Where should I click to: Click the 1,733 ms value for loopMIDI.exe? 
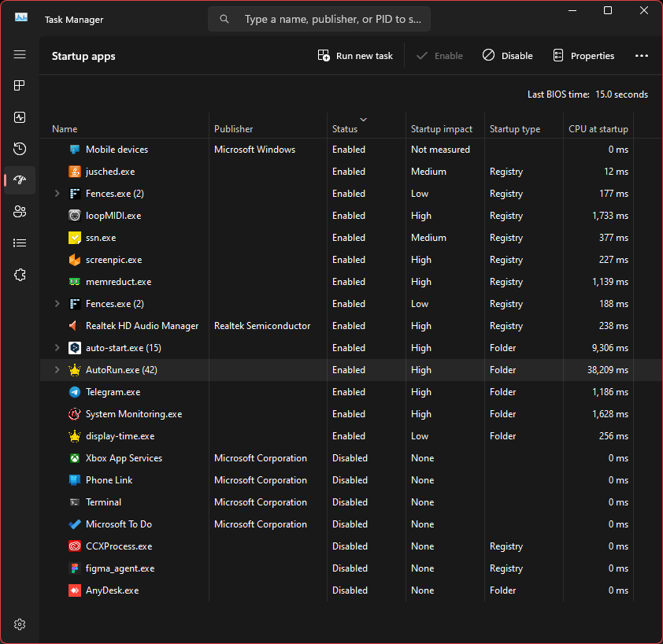609,216
